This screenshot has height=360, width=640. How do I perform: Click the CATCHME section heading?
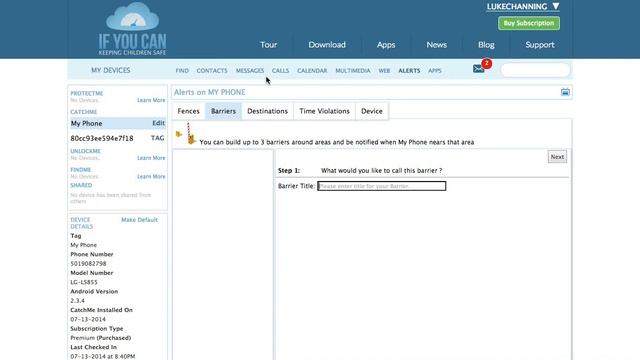(x=84, y=112)
